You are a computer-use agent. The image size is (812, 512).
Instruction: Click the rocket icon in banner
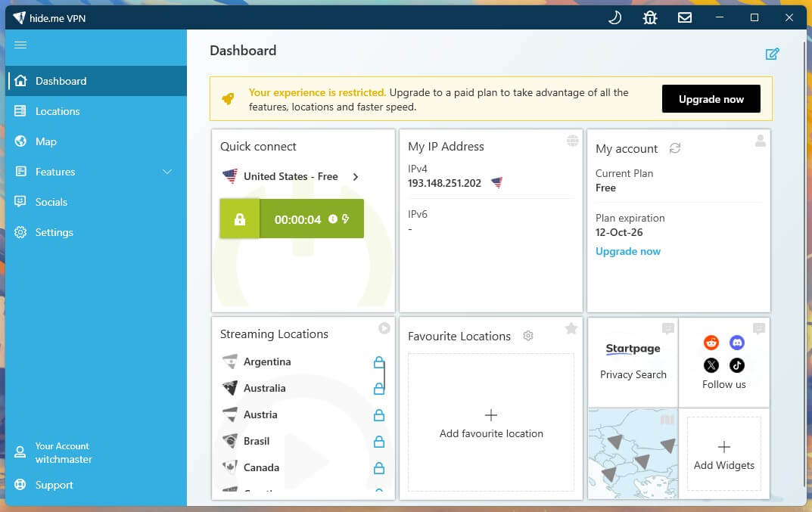[x=228, y=98]
